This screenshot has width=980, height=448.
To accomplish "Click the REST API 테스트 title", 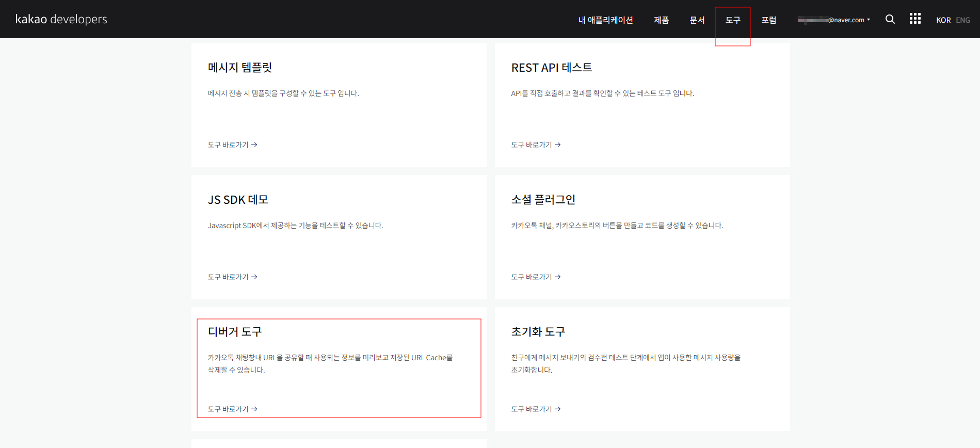I will tap(552, 68).
